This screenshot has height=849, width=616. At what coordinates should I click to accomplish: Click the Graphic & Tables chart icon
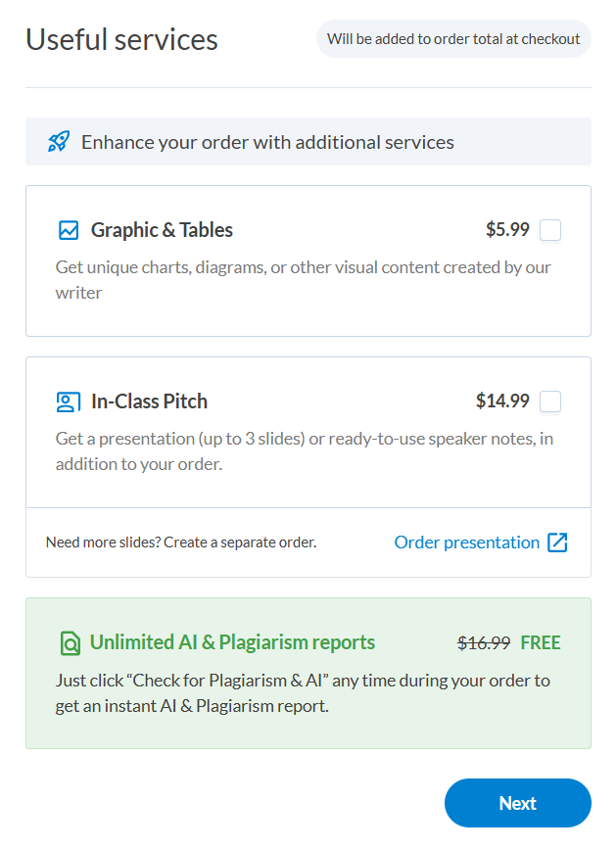coord(68,230)
